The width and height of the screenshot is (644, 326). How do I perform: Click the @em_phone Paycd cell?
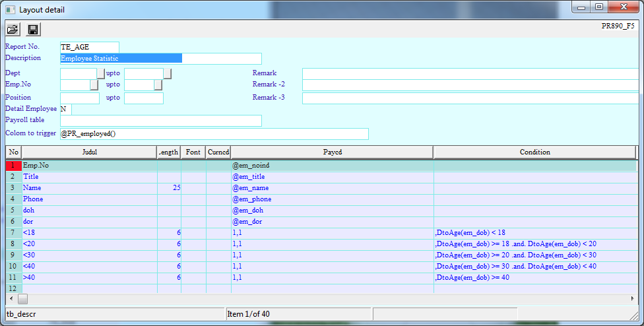[x=332, y=199]
